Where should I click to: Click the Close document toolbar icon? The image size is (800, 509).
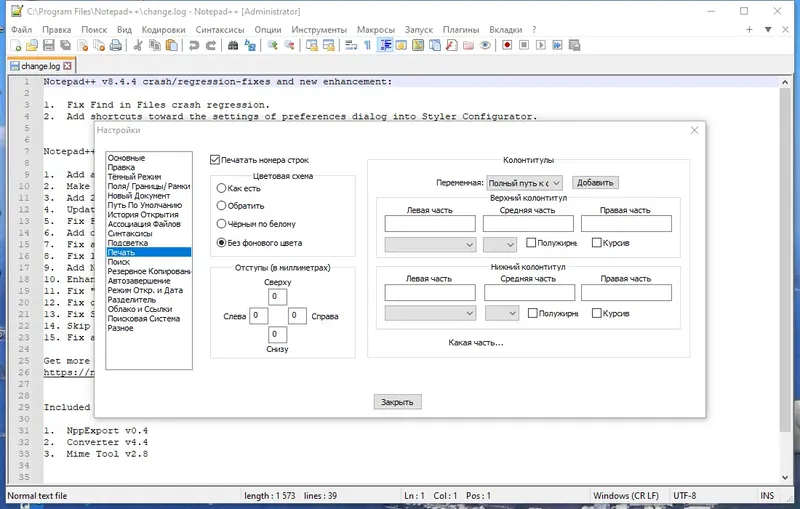pos(82,45)
